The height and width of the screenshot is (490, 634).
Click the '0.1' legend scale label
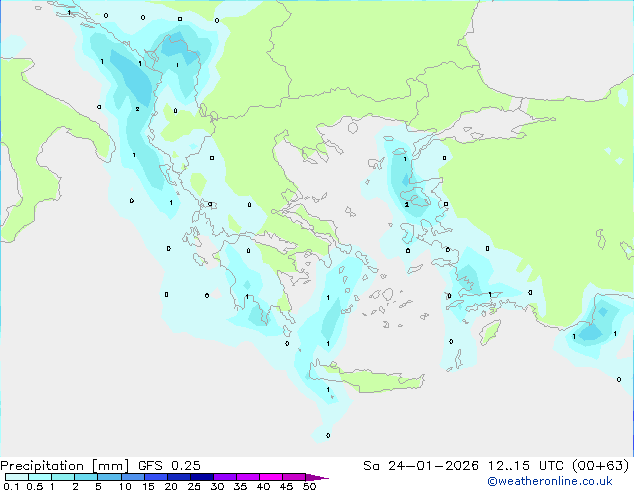11,486
